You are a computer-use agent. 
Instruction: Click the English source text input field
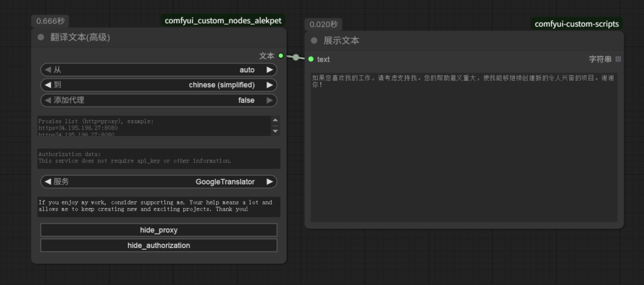(x=158, y=207)
